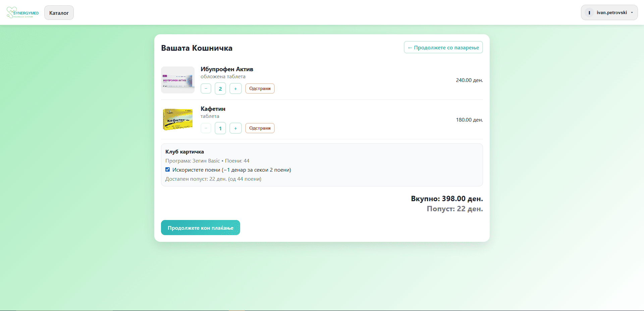Click the Кафетин product title
This screenshot has width=644, height=311.
point(213,109)
